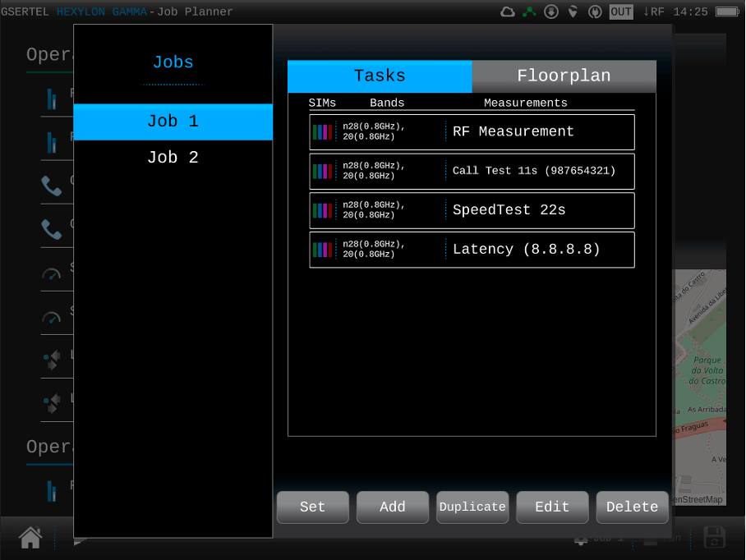
Task: Click the save disk icon at bottom right
Action: pyautogui.click(x=714, y=538)
